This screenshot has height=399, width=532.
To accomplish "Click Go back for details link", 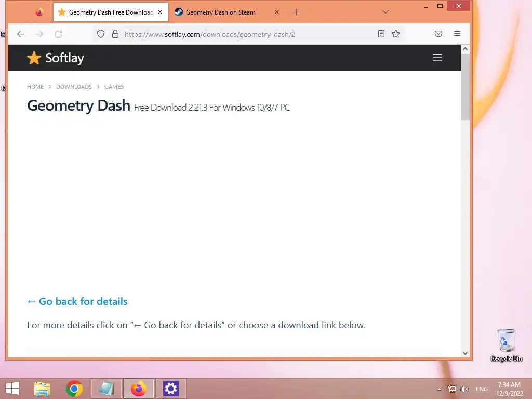I will [77, 301].
